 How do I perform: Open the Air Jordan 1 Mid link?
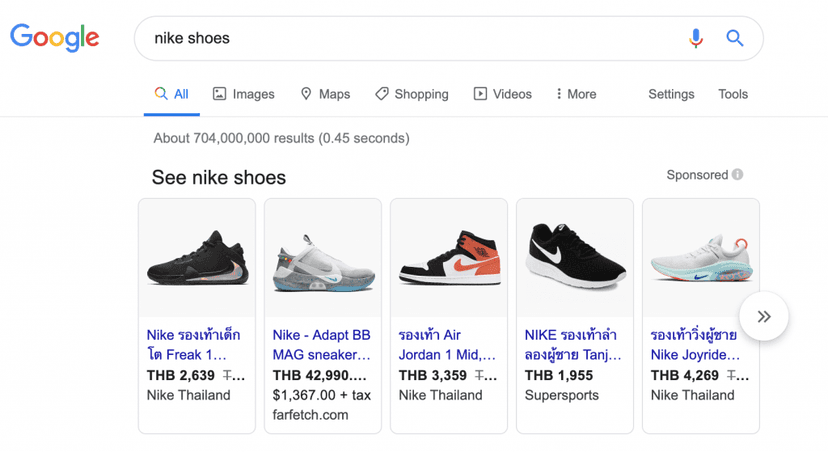[x=447, y=344]
